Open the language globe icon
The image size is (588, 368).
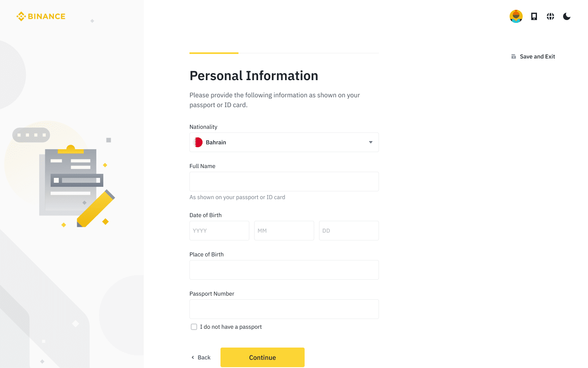(x=550, y=16)
